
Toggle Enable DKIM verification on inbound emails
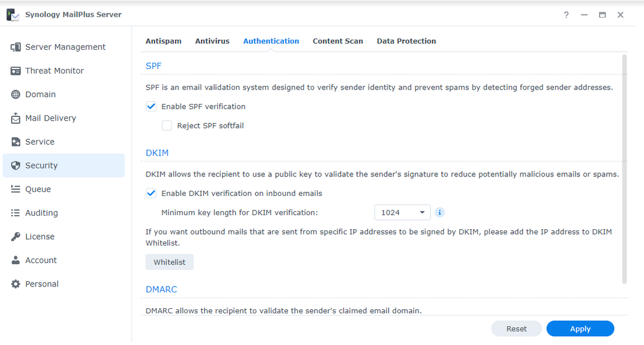[151, 193]
